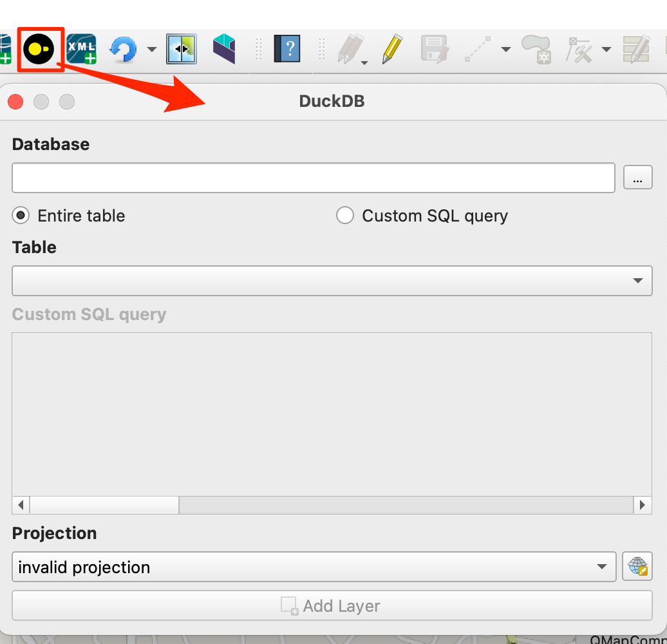Screen dimensions: 667x644
Task: Open the help book icon
Action: point(287,49)
